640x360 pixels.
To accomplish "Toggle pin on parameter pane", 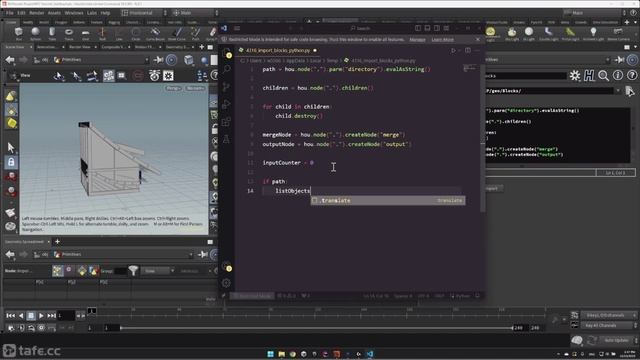I will tap(620, 60).
